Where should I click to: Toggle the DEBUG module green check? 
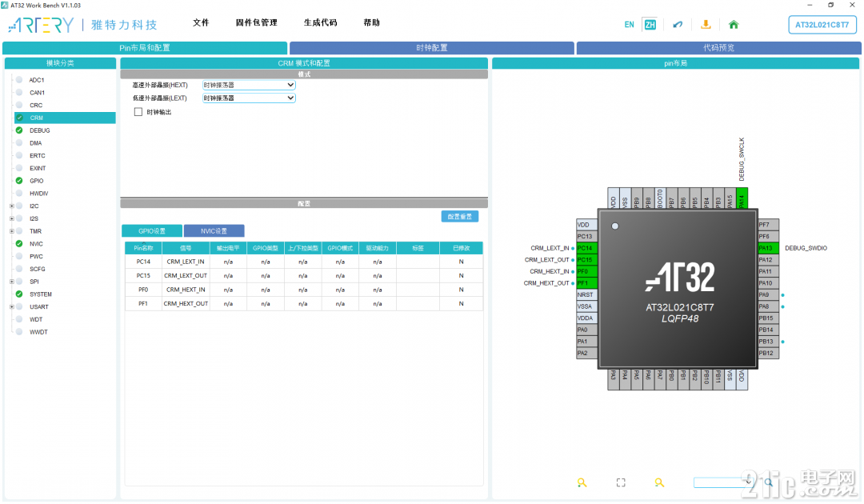[19, 130]
